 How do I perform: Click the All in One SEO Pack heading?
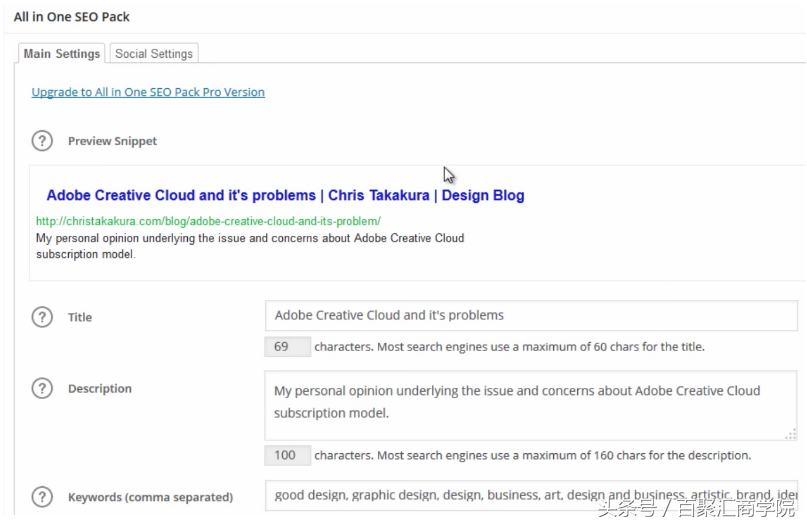72,17
